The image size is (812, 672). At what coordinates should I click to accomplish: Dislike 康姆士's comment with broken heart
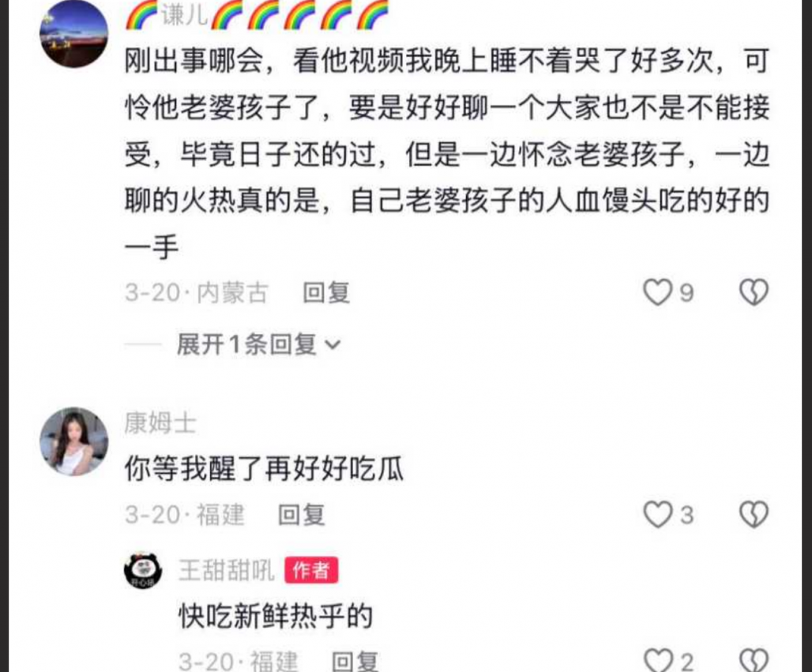click(754, 515)
